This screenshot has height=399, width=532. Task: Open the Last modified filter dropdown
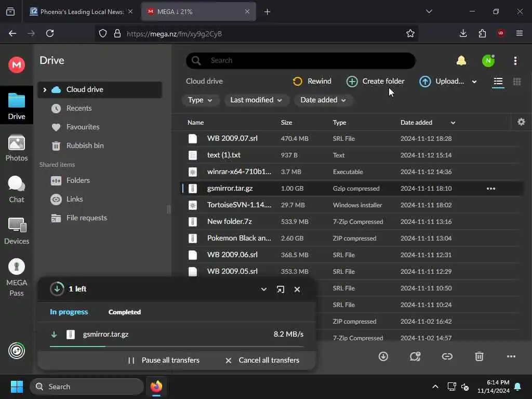[x=256, y=100]
